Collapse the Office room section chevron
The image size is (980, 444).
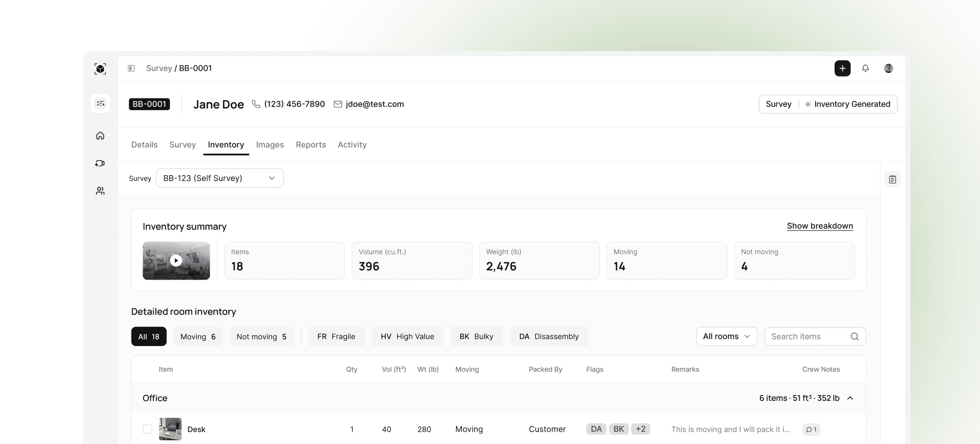click(850, 398)
